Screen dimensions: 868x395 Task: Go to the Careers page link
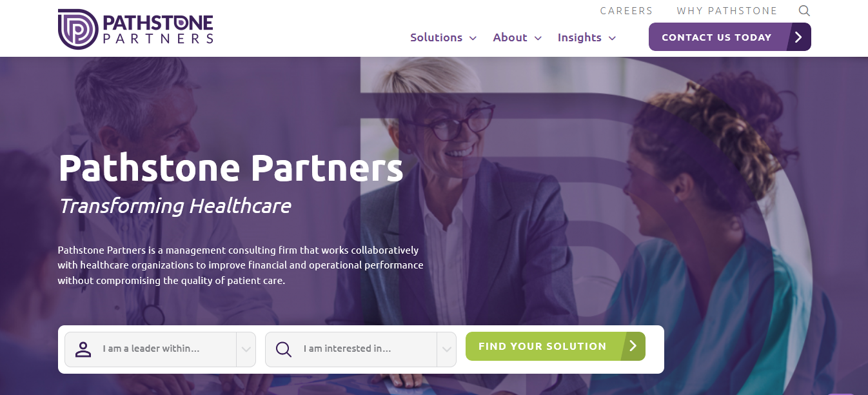(x=626, y=10)
